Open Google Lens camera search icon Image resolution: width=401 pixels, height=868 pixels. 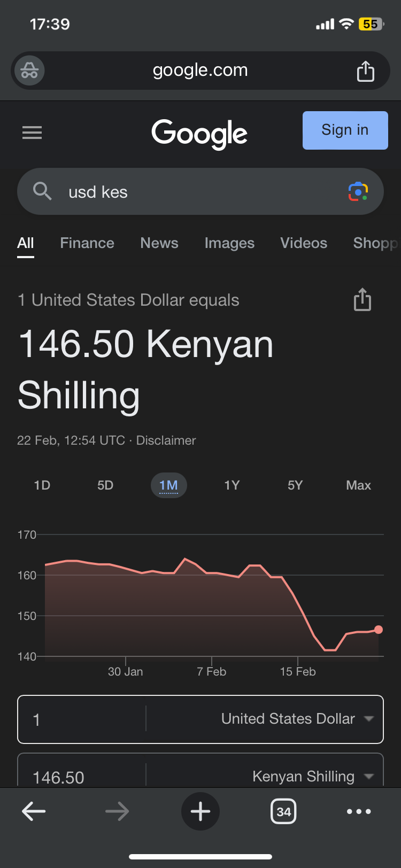[358, 191]
